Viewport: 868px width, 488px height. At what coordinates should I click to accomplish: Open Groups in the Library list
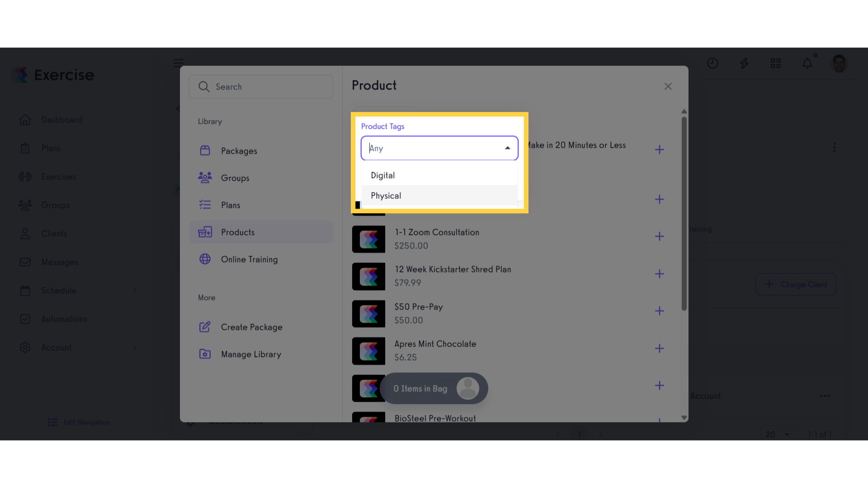coord(261,178)
